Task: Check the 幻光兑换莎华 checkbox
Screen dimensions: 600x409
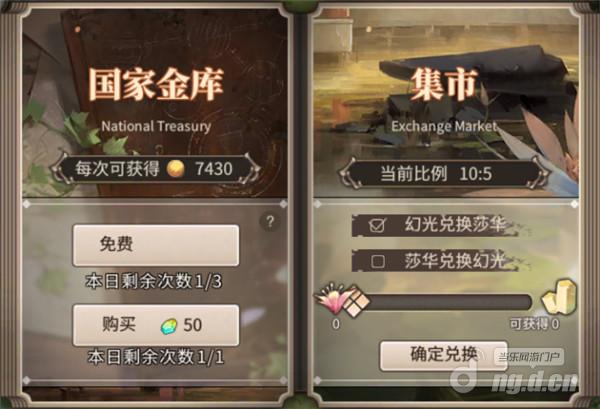Action: pyautogui.click(x=378, y=225)
